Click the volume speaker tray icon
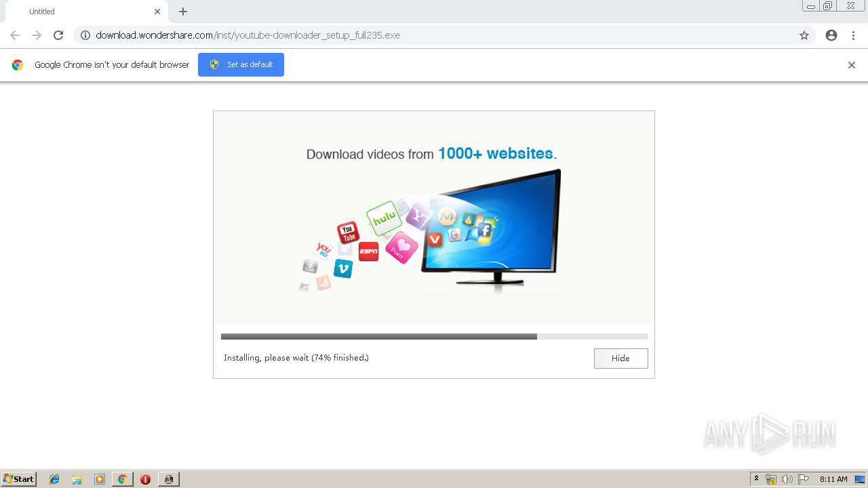Viewport: 868px width, 488px height. click(x=787, y=479)
